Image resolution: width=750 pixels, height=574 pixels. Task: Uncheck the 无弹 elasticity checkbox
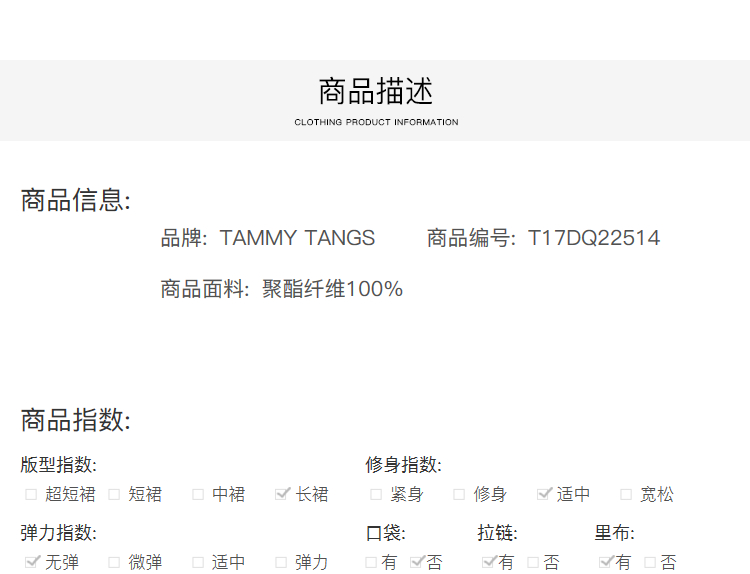click(x=31, y=562)
